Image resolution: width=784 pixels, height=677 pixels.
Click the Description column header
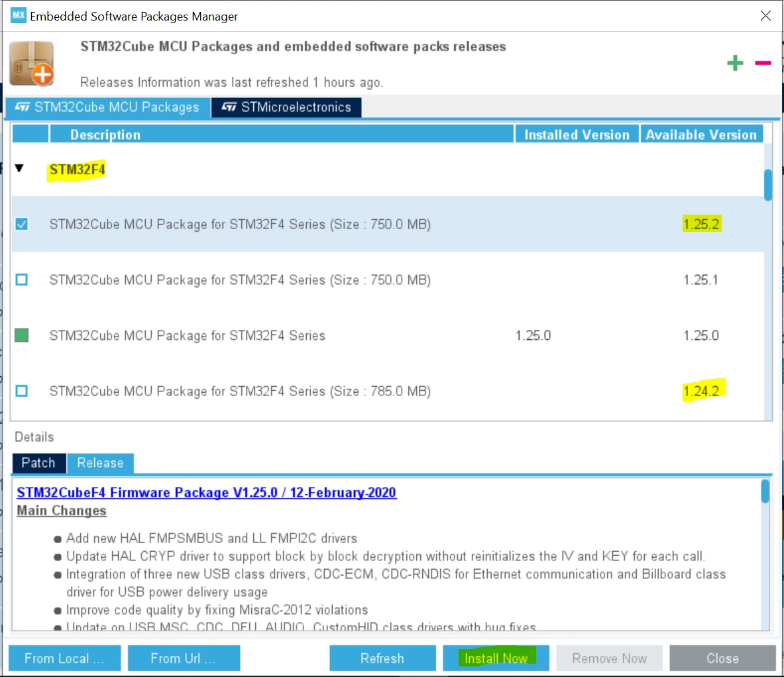[282, 134]
